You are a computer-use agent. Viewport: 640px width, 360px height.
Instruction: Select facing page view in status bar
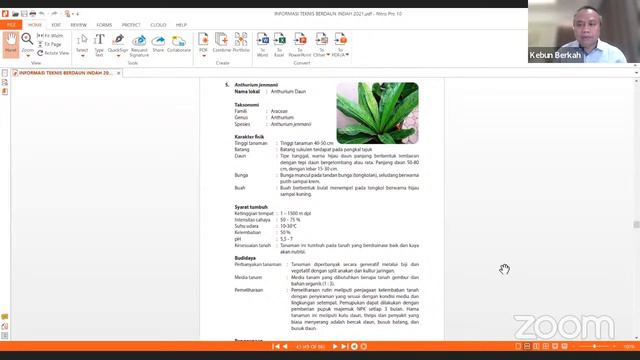tap(536, 347)
